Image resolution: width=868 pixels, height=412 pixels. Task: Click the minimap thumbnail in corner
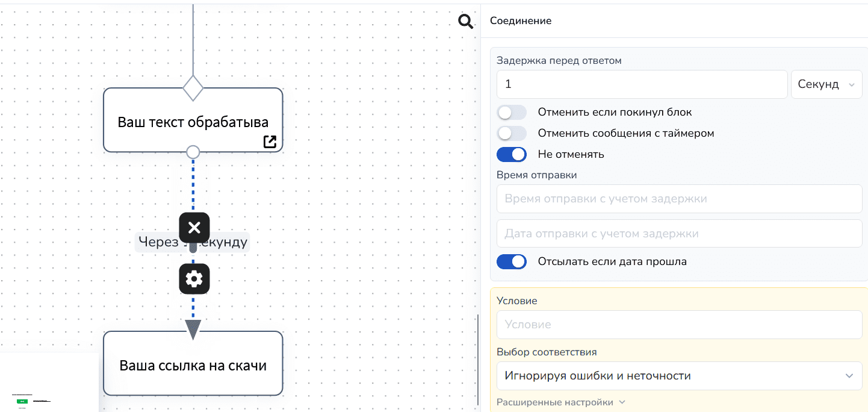point(48,382)
